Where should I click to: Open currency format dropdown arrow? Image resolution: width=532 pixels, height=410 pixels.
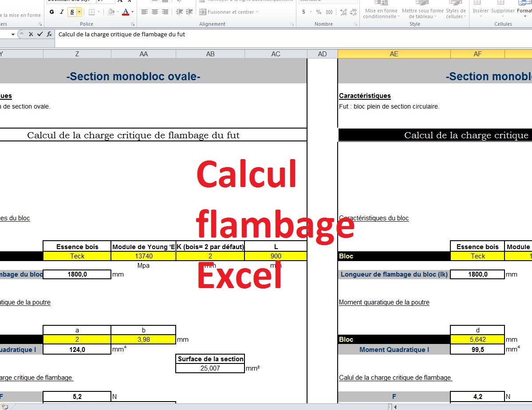pyautogui.click(x=311, y=12)
